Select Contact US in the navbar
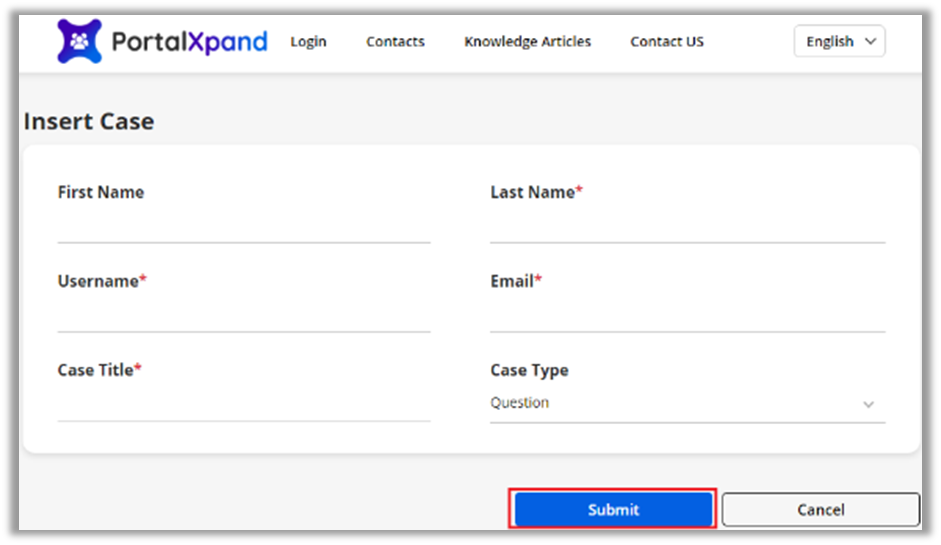This screenshot has width=941, height=545. pos(667,42)
